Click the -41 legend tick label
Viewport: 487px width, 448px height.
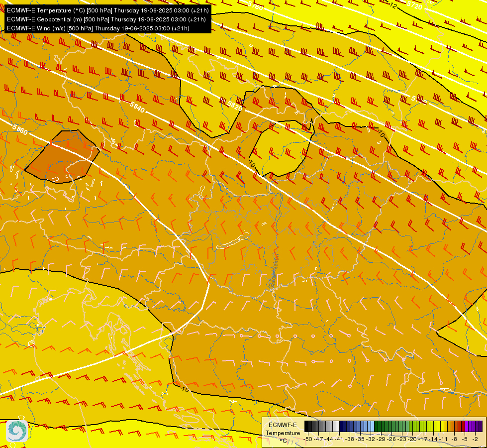coord(339,440)
